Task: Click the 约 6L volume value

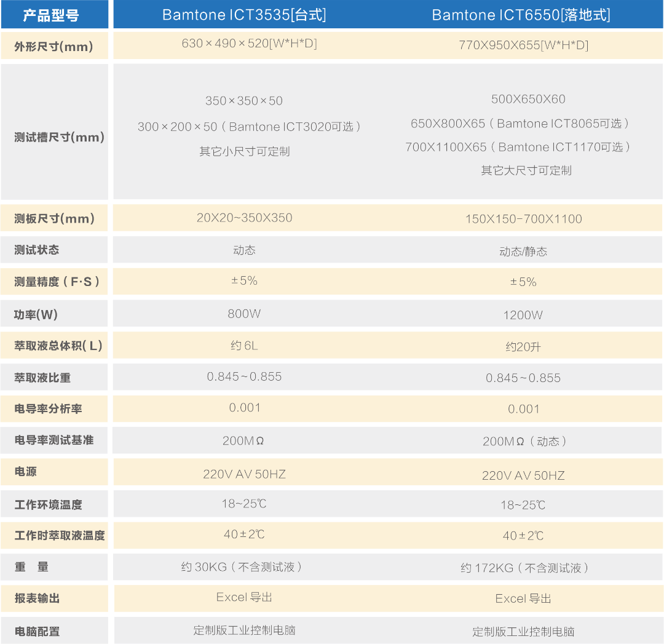Action: pos(244,346)
